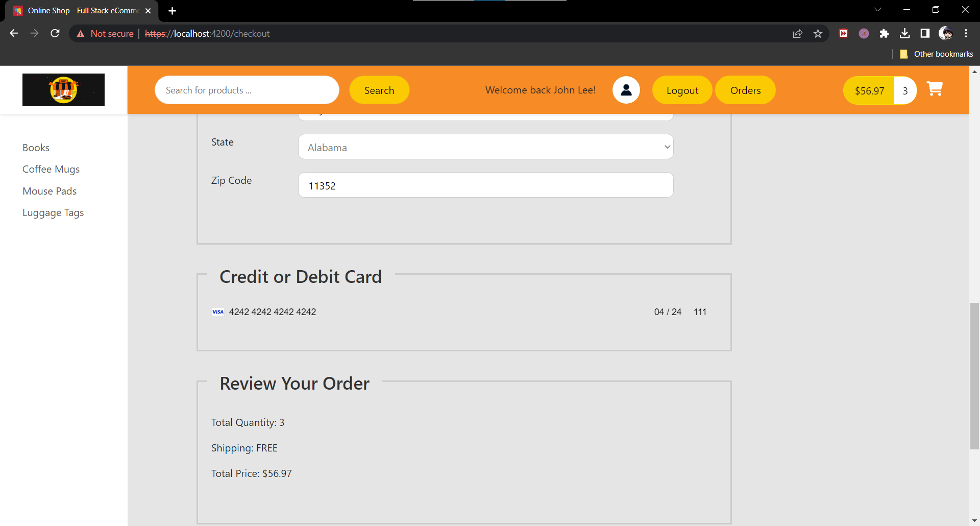The width and height of the screenshot is (980, 526).
Task: Open the browser extensions puzzle icon
Action: pos(884,34)
